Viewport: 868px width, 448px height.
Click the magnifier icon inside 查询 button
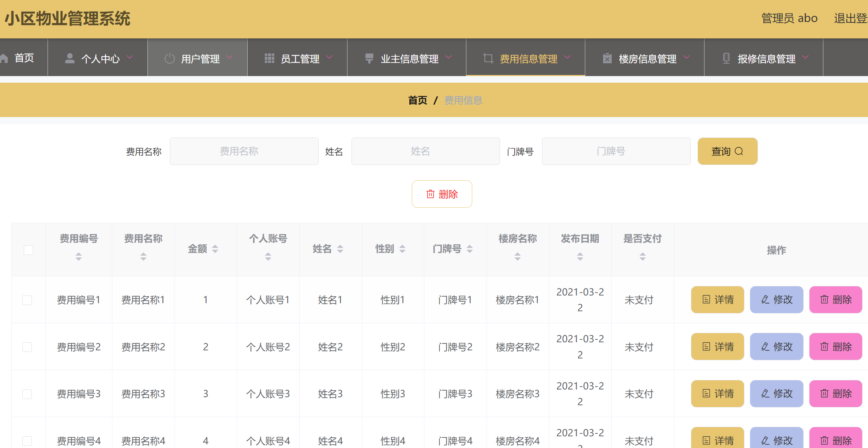pyautogui.click(x=740, y=151)
